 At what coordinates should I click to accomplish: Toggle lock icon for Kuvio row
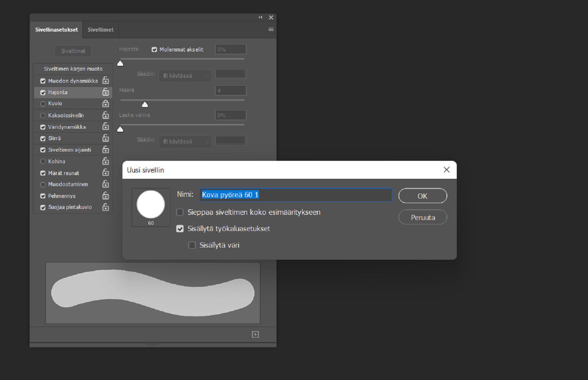[105, 103]
